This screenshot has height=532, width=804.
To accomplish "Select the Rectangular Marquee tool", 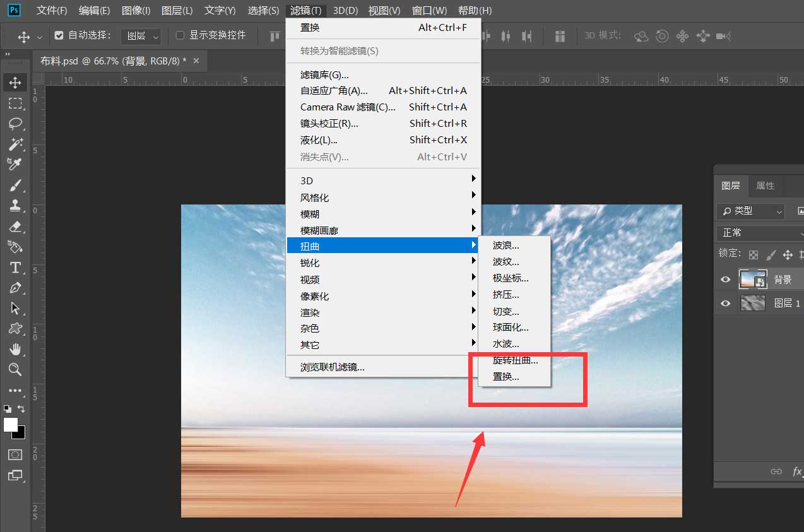I will click(x=15, y=103).
